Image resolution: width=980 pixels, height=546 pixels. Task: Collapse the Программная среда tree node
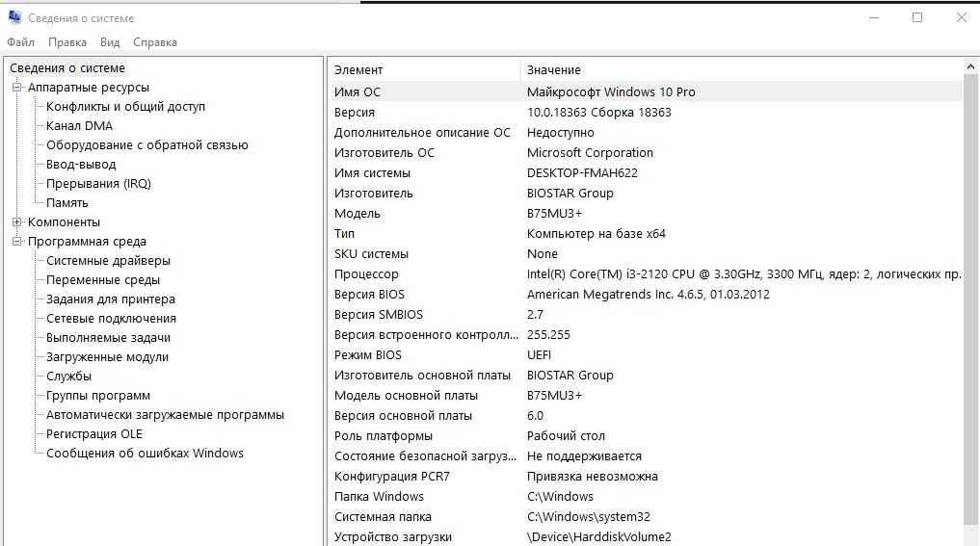[x=16, y=242]
